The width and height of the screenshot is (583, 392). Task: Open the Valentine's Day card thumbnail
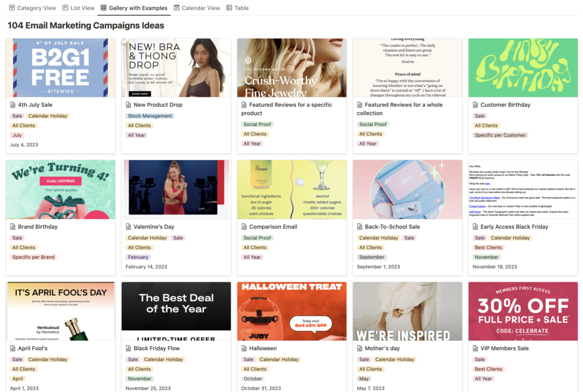pos(176,190)
